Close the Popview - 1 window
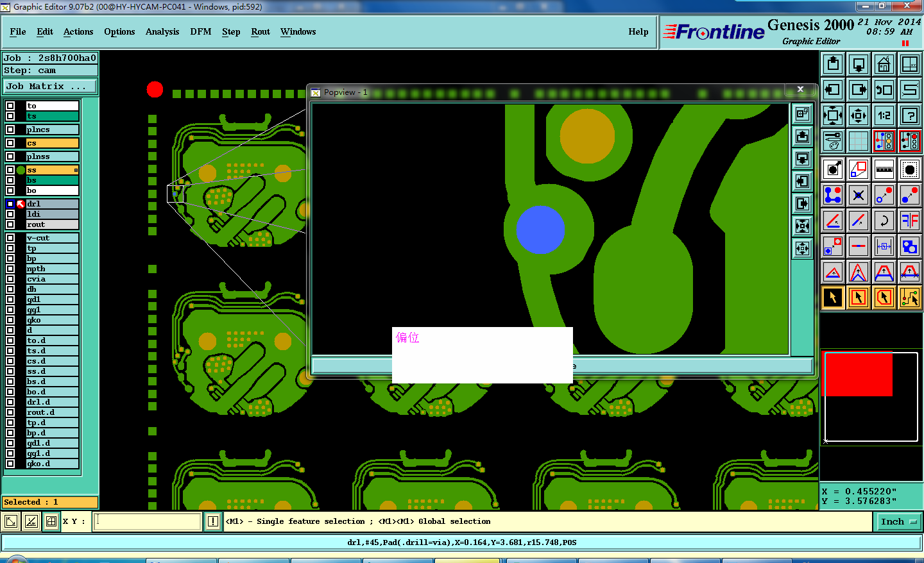This screenshot has width=924, height=563. [800, 90]
